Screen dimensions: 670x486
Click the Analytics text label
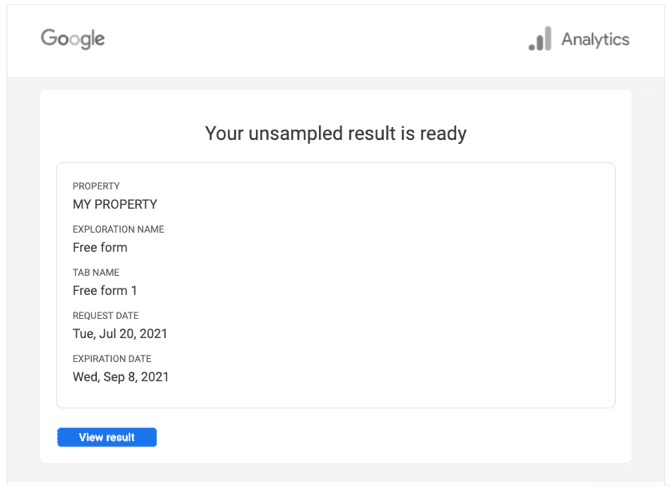click(595, 39)
